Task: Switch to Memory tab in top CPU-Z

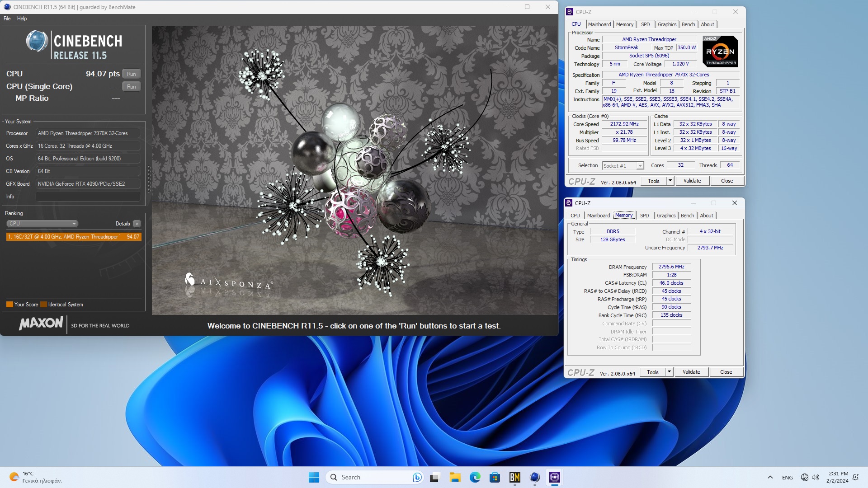Action: click(625, 24)
